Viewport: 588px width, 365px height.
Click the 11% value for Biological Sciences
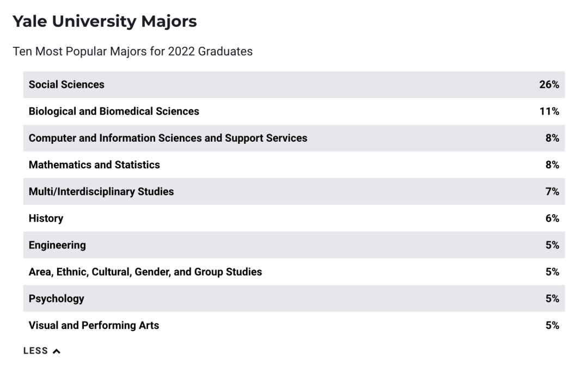[549, 112]
